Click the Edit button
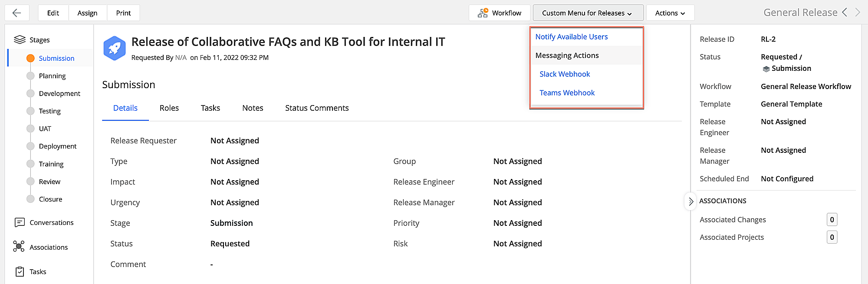This screenshot has height=284, width=868. [x=53, y=13]
